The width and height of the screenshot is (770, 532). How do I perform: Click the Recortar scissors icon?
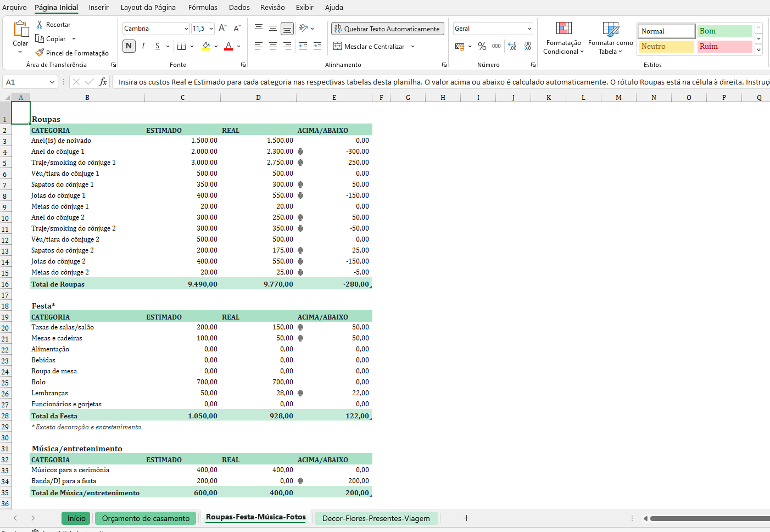coord(40,25)
